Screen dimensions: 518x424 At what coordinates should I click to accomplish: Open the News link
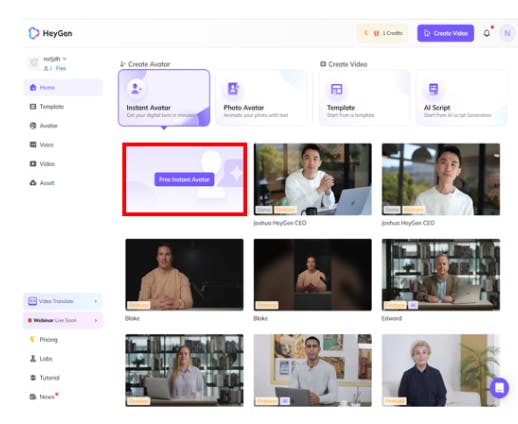pyautogui.click(x=47, y=397)
